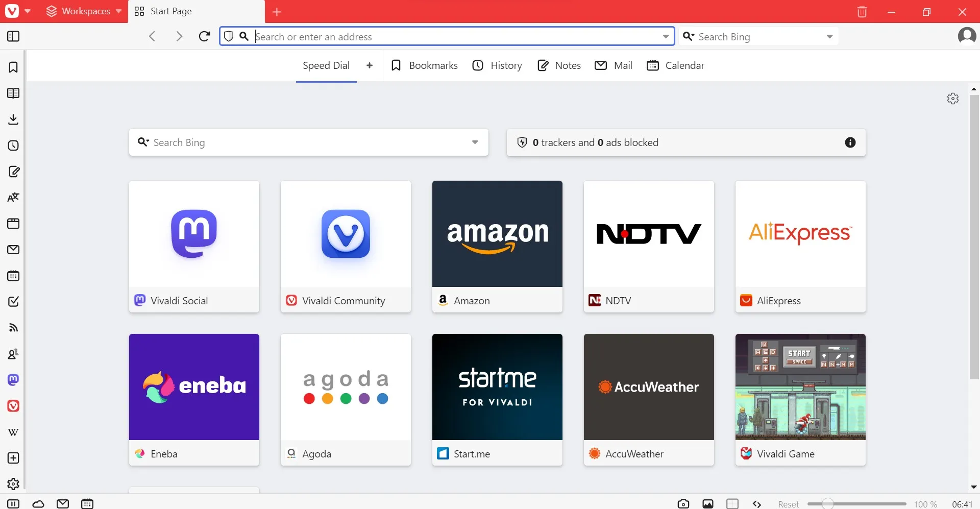Switch to the Notes start page tab
This screenshot has height=509, width=980.
(559, 65)
